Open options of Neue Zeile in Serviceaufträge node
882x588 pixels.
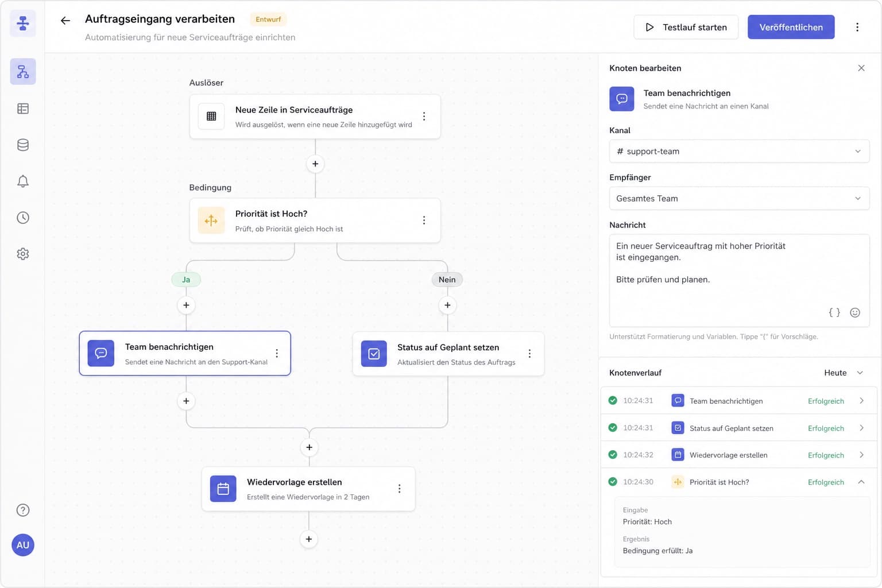[424, 117]
